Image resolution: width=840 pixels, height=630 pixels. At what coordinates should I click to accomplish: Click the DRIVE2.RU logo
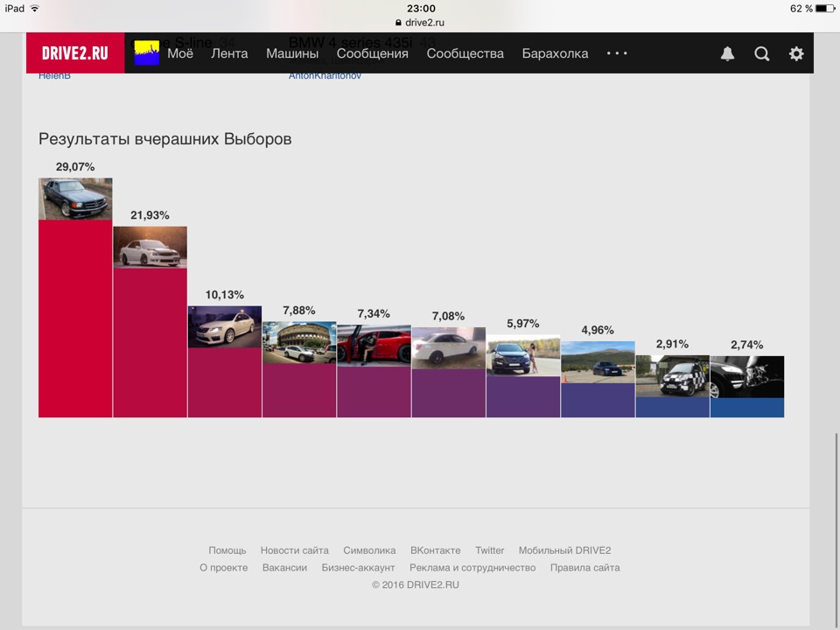point(75,53)
